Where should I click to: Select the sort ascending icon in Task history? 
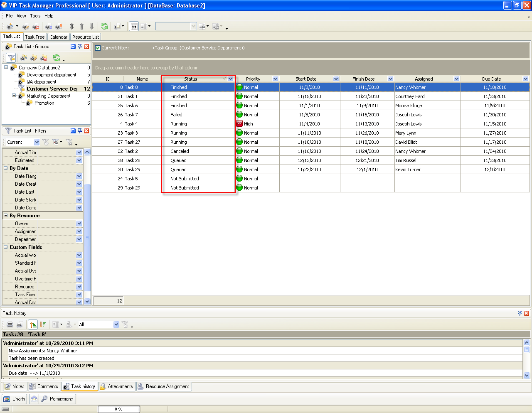(33, 324)
